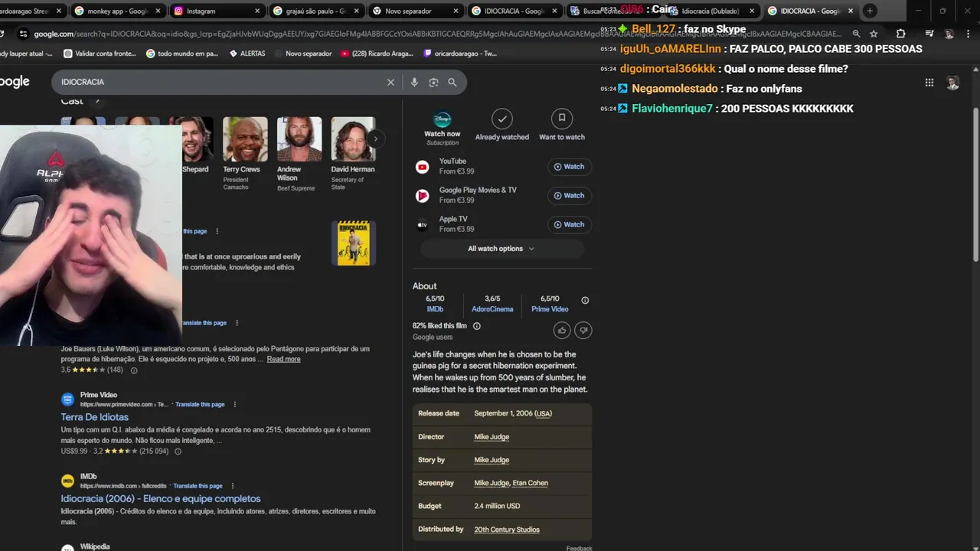Viewport: 980px width, 551px height.
Task: Expand All watch options
Action: pos(501,249)
